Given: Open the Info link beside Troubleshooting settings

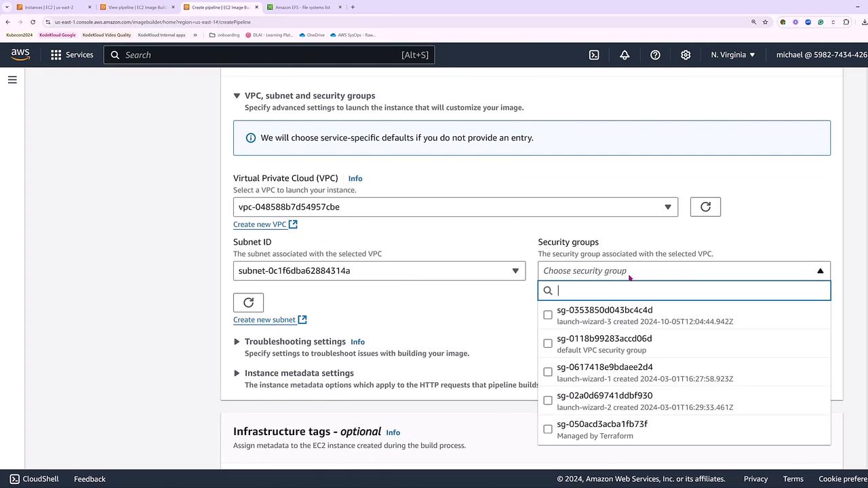Looking at the screenshot, I should [357, 342].
